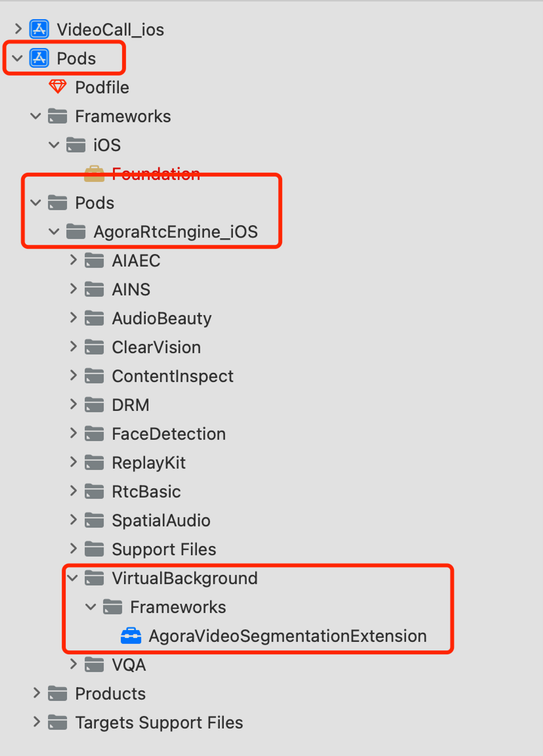This screenshot has height=756, width=543.
Task: Expand the ReplayKit folder chevron
Action: tap(73, 462)
